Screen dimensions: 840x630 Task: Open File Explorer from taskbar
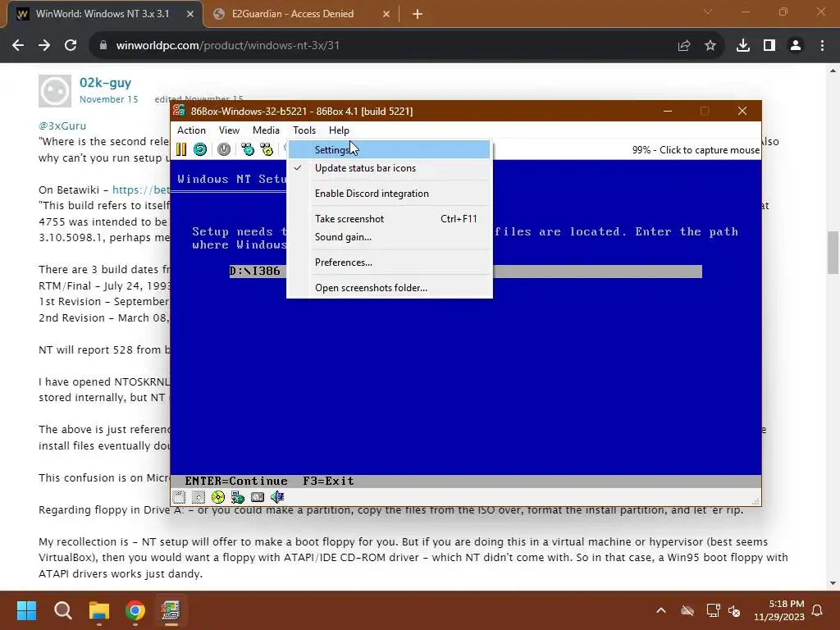99,610
